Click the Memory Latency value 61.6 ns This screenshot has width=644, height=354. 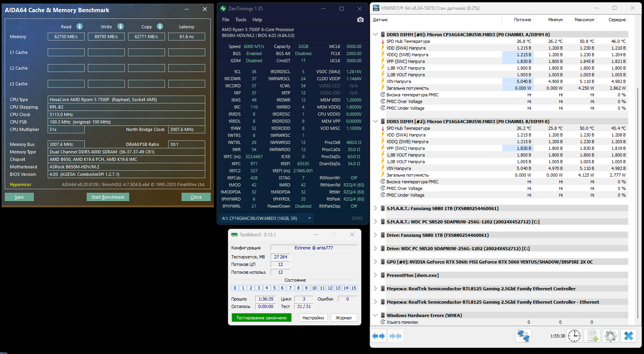[187, 37]
